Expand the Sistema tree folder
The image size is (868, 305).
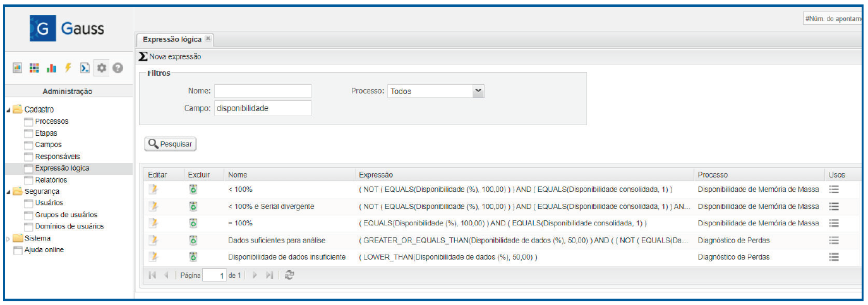tap(9, 239)
